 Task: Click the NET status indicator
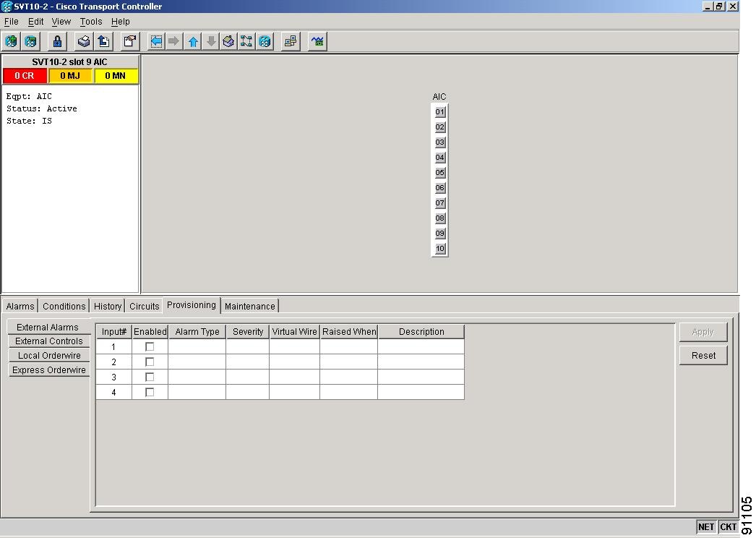[x=706, y=527]
